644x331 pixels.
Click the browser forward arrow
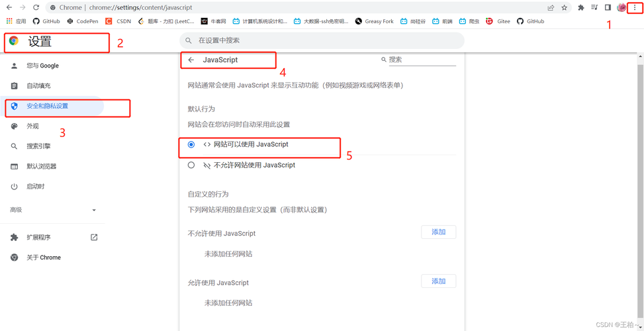[x=23, y=7]
